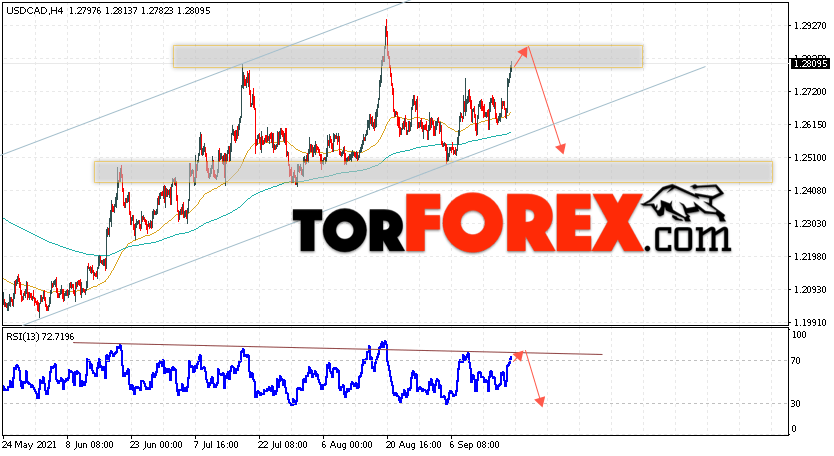Click the 1.24080 price axis label
834x456 pixels.
(810, 190)
